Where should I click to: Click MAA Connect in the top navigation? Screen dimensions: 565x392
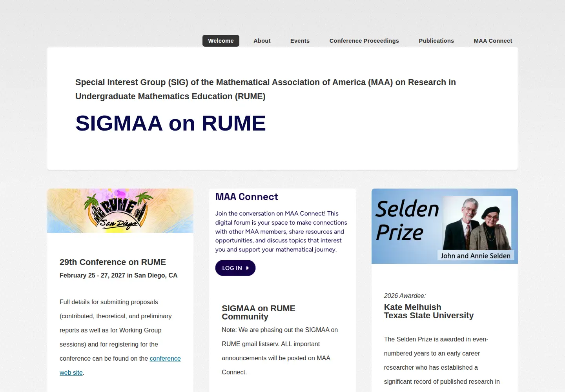493,41
